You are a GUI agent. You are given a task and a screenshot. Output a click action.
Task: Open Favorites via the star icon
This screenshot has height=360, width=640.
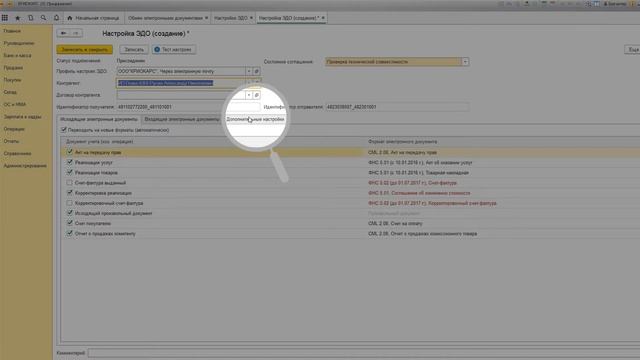(18, 18)
